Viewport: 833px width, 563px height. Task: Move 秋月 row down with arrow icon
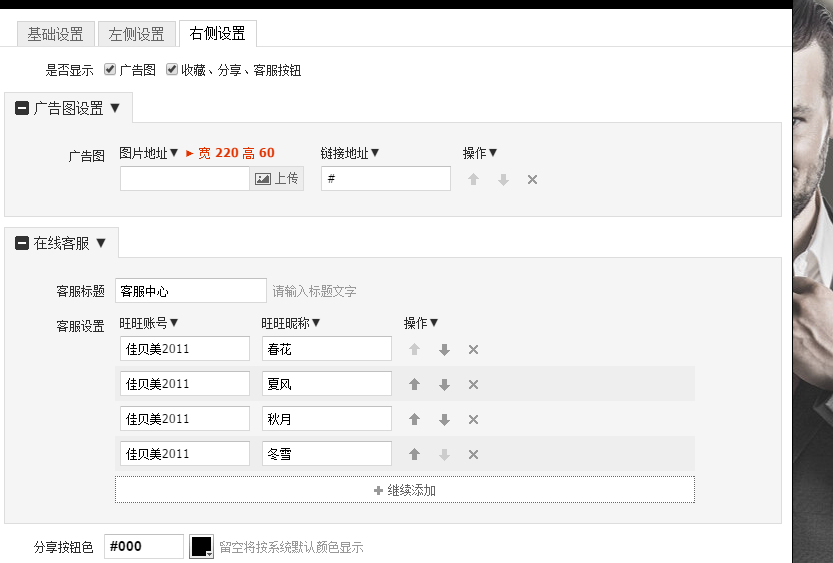[444, 420]
